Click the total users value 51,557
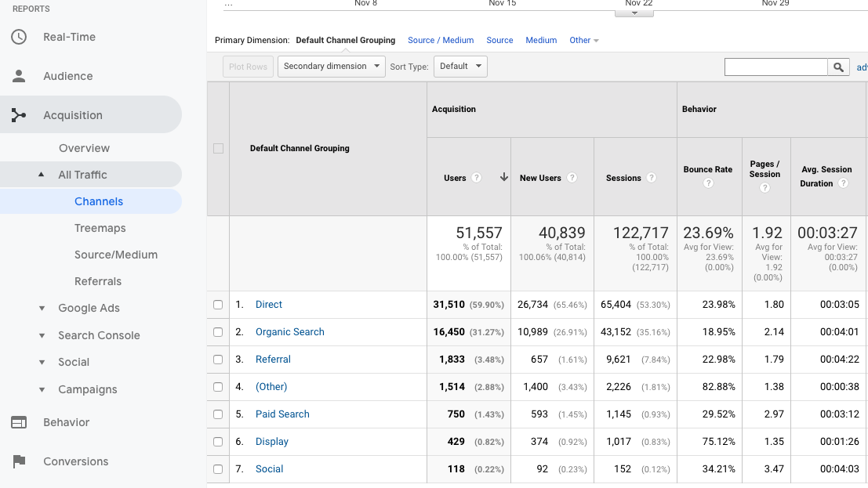 point(479,233)
